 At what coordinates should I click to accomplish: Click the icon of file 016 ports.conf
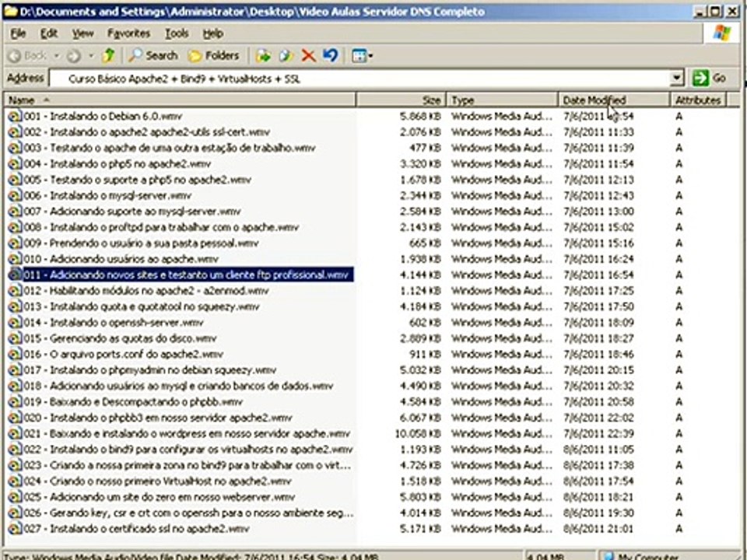15,355
